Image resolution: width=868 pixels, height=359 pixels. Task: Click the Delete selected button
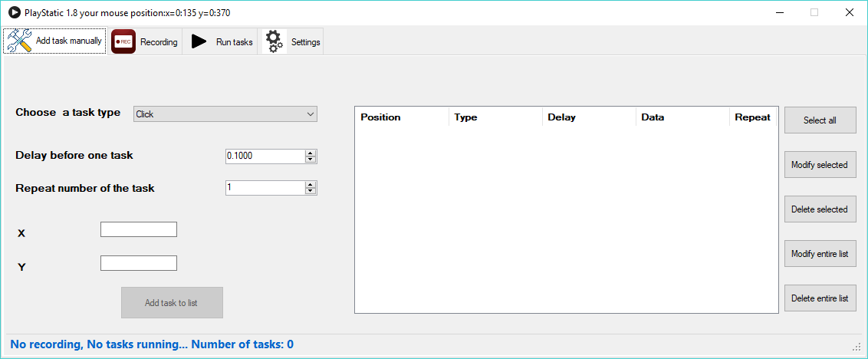pos(820,209)
